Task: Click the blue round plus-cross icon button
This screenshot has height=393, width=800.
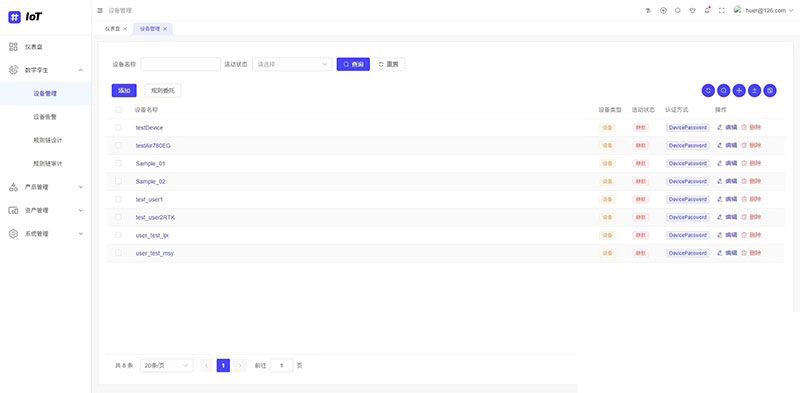Action: tap(739, 90)
